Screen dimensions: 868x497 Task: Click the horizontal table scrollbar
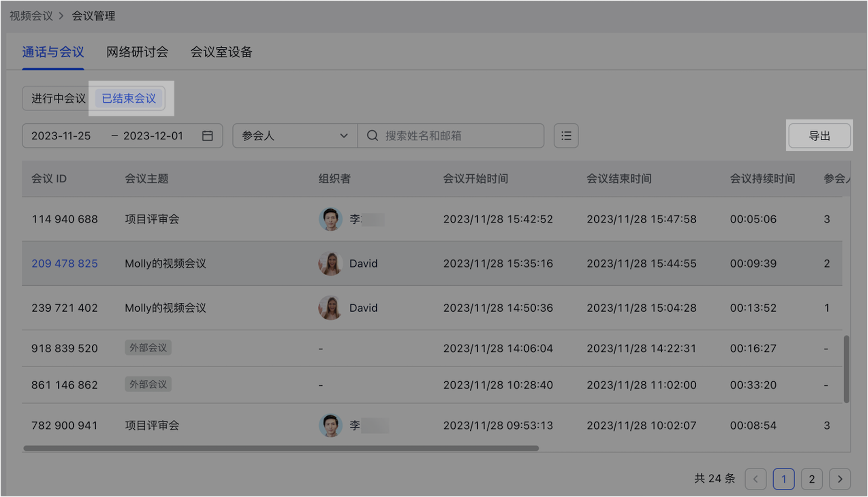(x=281, y=448)
